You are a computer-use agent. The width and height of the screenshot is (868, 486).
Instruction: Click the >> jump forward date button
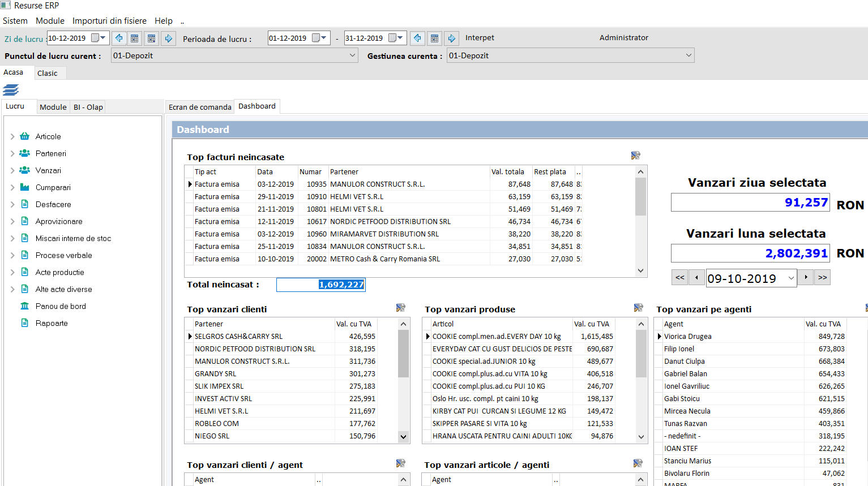(x=822, y=278)
